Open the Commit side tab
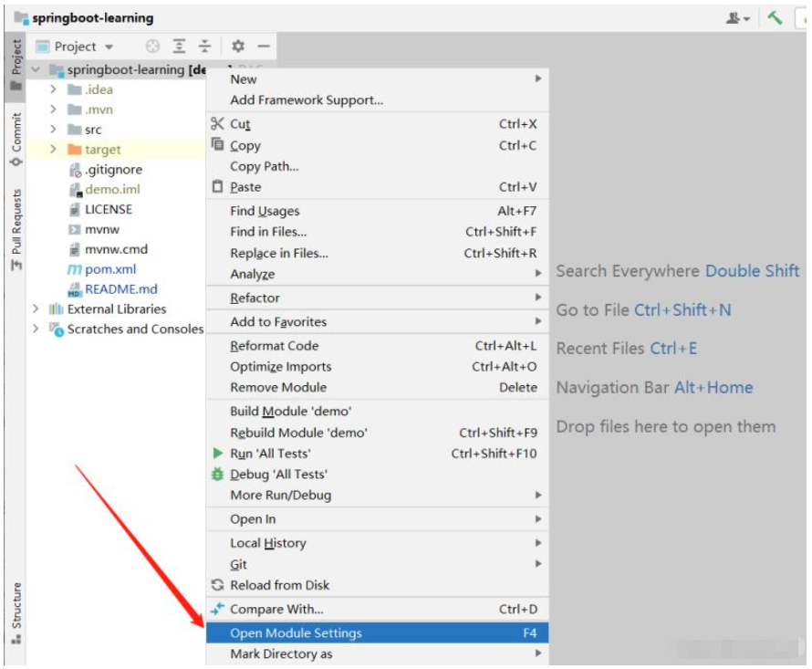Screen dimensions: 812x669 point(16,139)
